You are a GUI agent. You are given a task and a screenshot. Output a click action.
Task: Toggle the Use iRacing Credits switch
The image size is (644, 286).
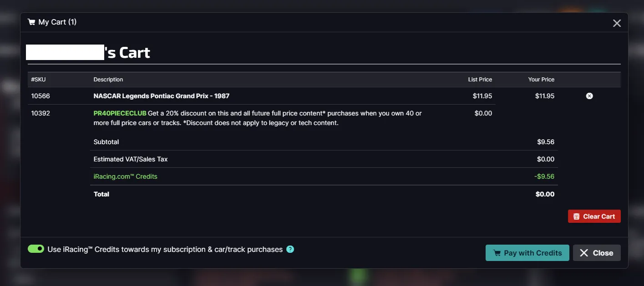tap(36, 249)
